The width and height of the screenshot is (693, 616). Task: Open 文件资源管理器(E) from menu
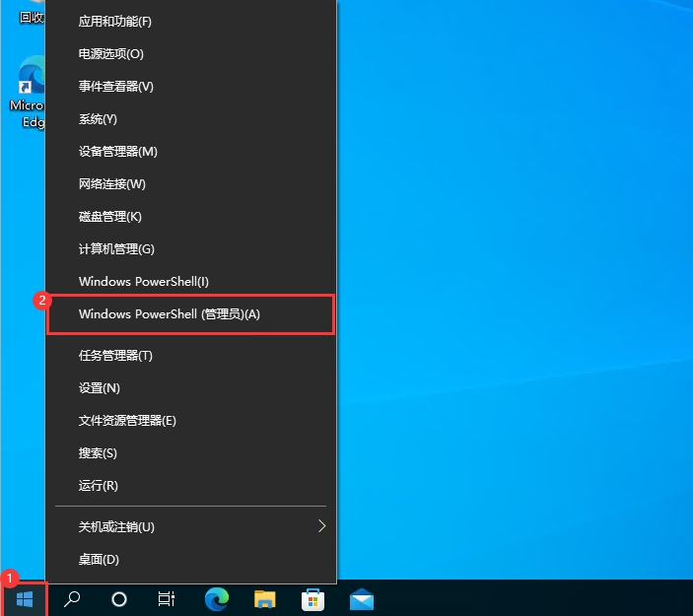pyautogui.click(x=191, y=421)
